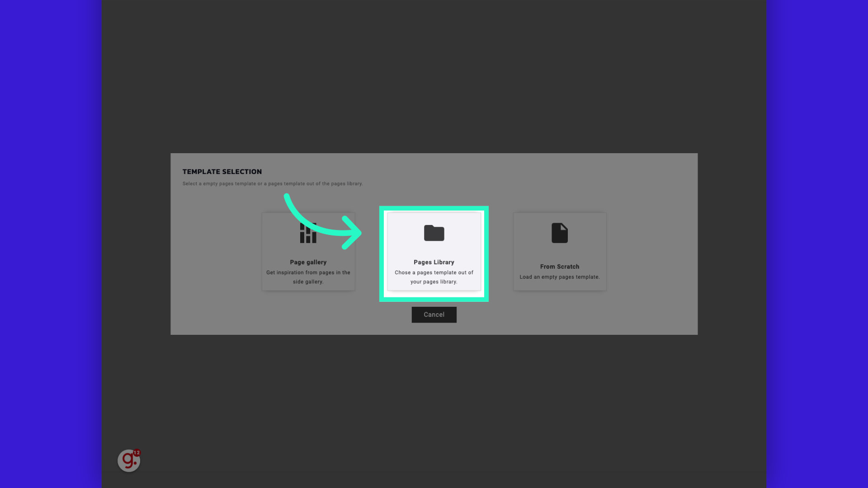The image size is (868, 488).
Task: Click the document icon in From Scratch
Action: [559, 233]
